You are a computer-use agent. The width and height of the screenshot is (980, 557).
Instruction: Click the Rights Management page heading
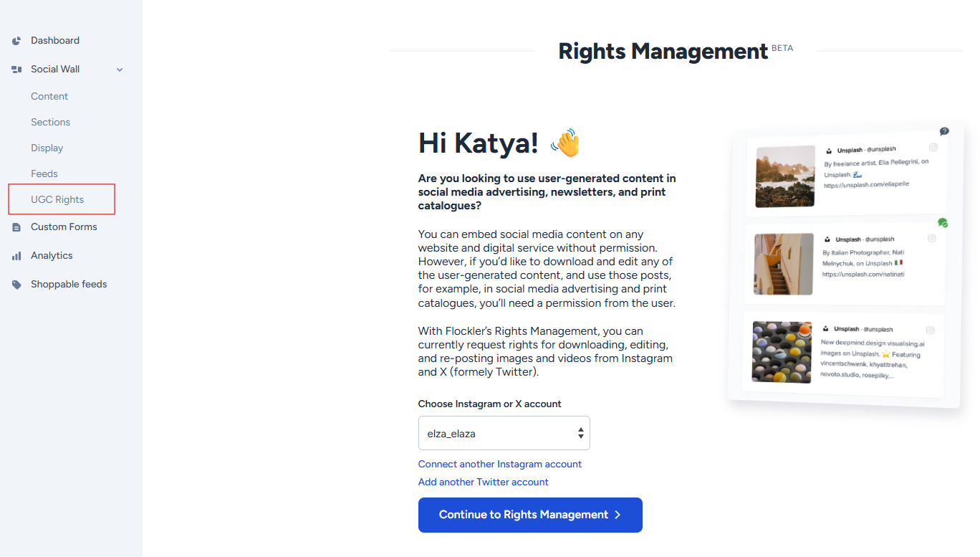(x=663, y=52)
